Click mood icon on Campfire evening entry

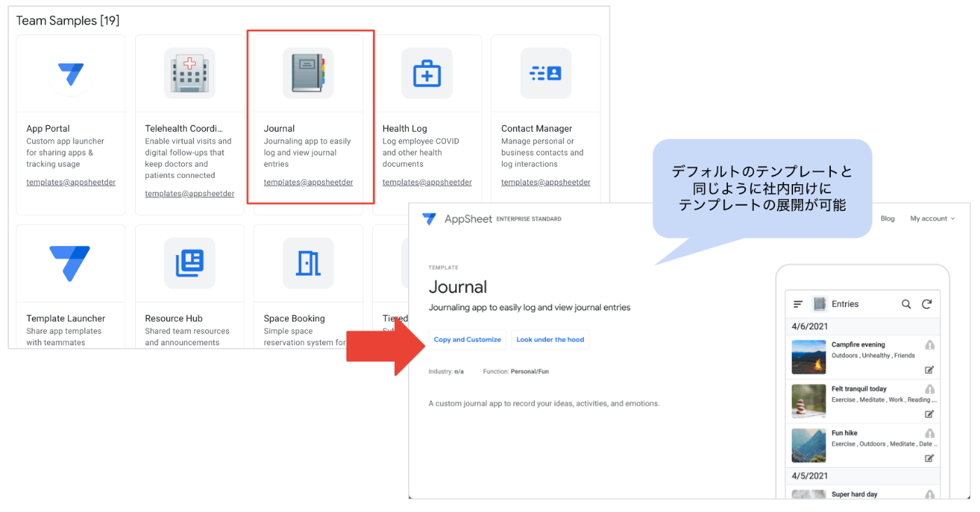coord(930,345)
